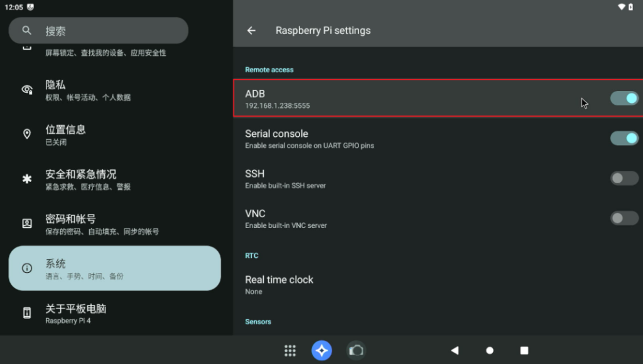Enable the built-in VNC server switch
Screen dimensions: 643x364
point(624,218)
